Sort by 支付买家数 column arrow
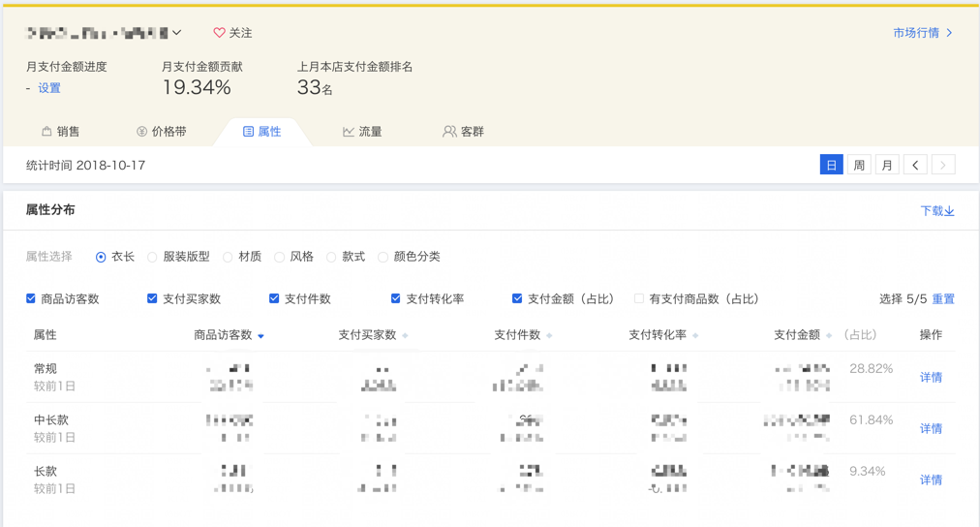The image size is (980, 527). coord(405,336)
